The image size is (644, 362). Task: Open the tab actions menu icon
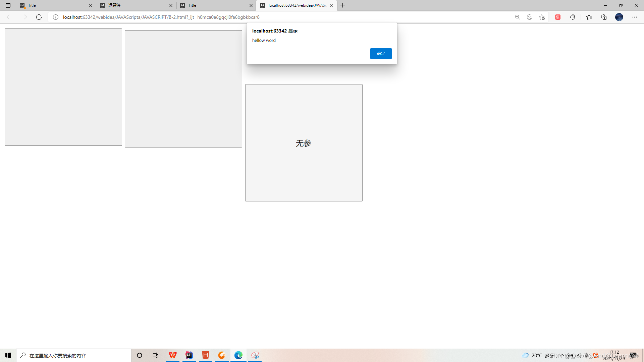8,5
